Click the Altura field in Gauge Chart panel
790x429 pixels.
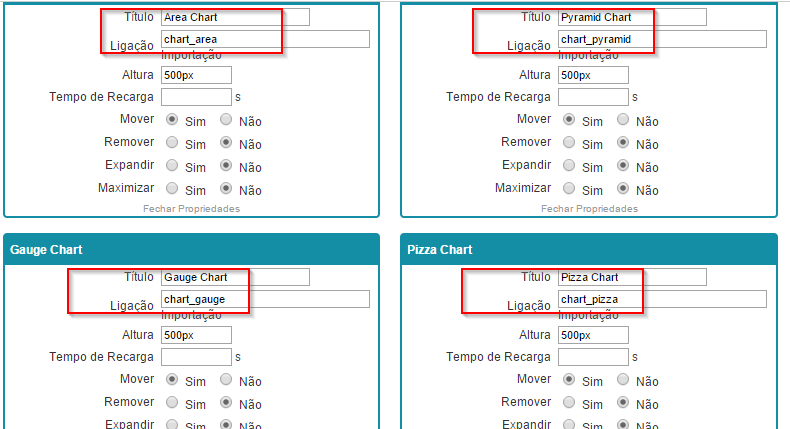point(196,335)
